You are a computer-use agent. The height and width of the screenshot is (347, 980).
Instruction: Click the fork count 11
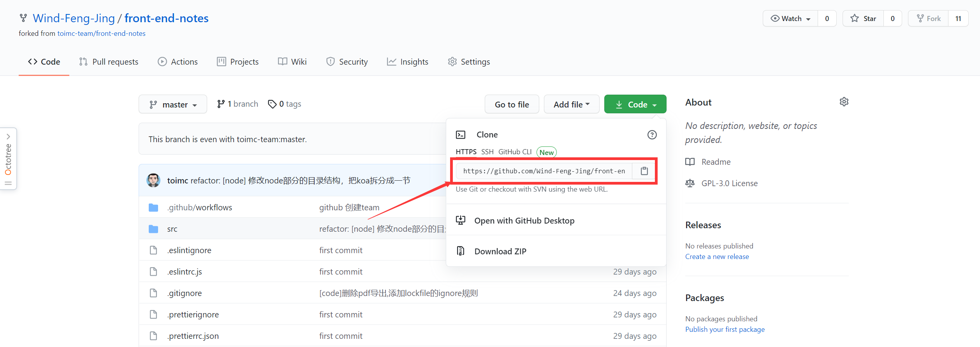point(958,18)
